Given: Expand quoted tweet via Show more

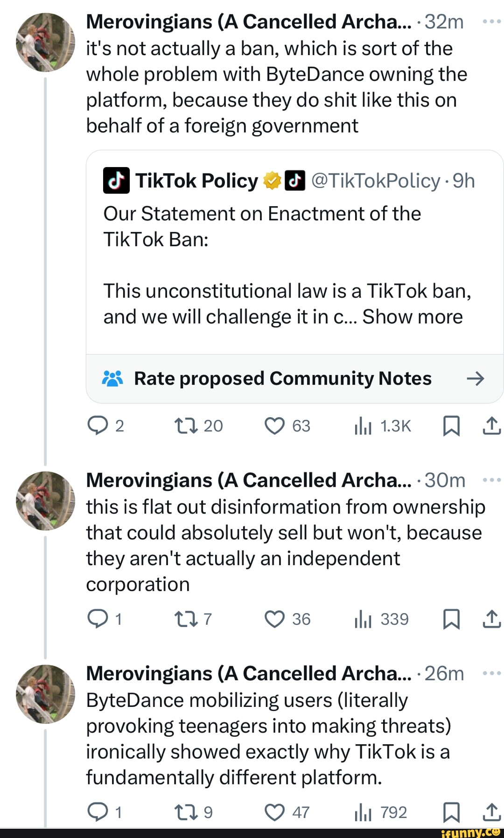Looking at the screenshot, I should click(413, 317).
